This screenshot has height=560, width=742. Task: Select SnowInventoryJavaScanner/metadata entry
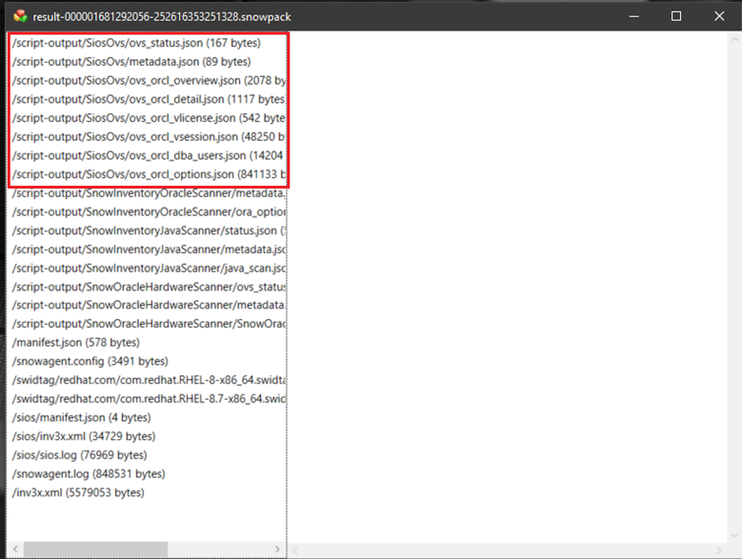pyautogui.click(x=149, y=250)
